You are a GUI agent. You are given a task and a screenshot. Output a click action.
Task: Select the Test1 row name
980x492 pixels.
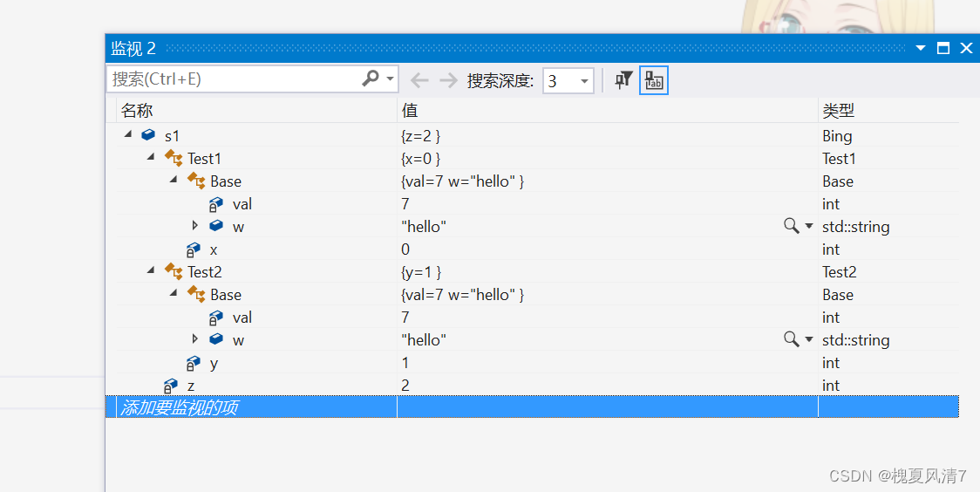tap(204, 159)
